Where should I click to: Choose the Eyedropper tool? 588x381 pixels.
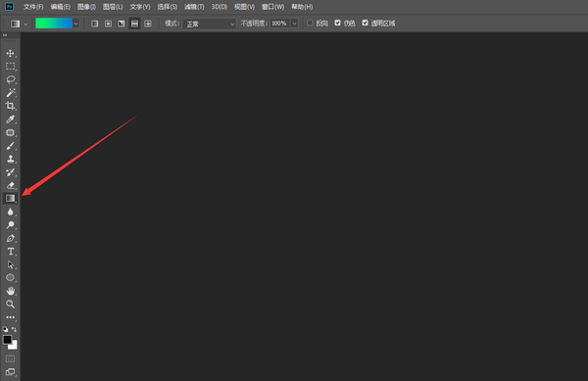(10, 119)
